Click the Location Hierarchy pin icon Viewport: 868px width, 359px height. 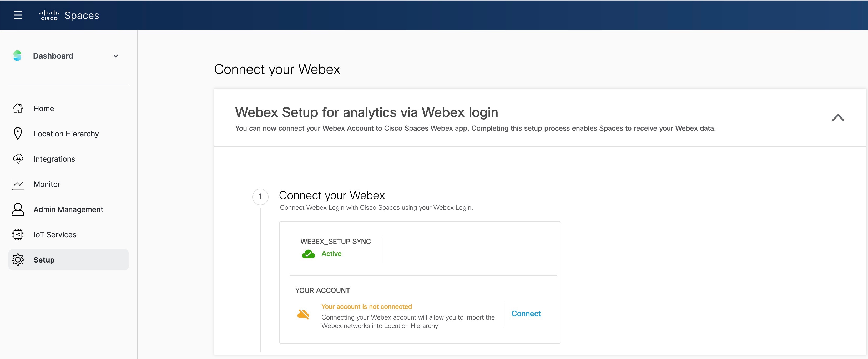click(x=18, y=134)
